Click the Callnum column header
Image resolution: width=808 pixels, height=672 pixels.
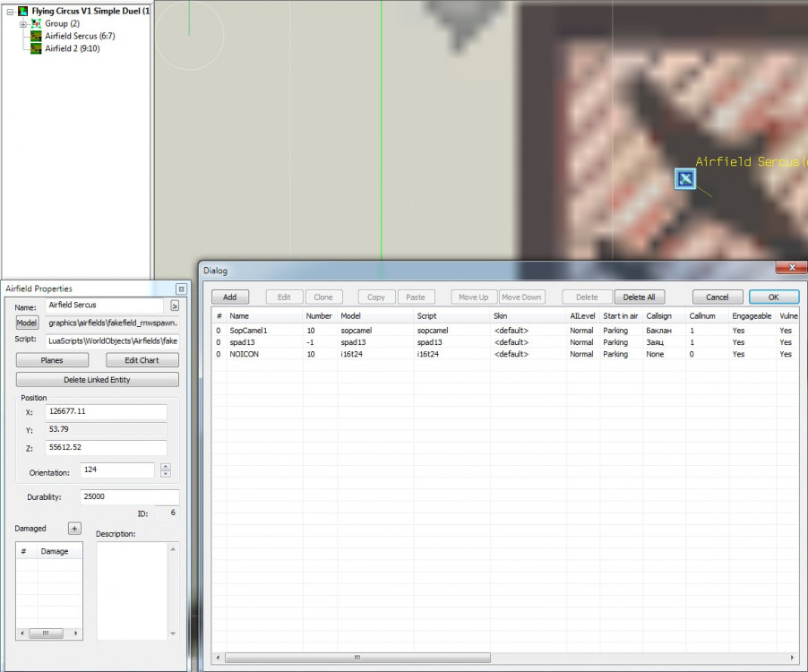(x=708, y=316)
